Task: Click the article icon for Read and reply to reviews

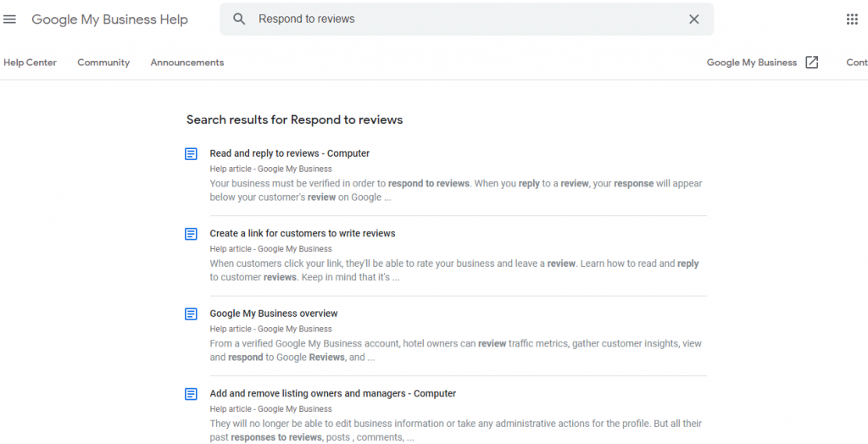Action: 191,154
